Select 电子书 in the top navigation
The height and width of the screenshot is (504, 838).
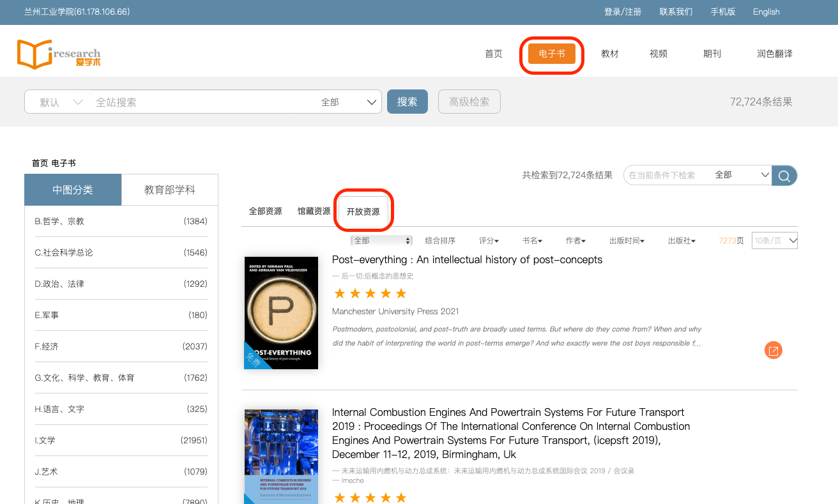click(x=552, y=54)
